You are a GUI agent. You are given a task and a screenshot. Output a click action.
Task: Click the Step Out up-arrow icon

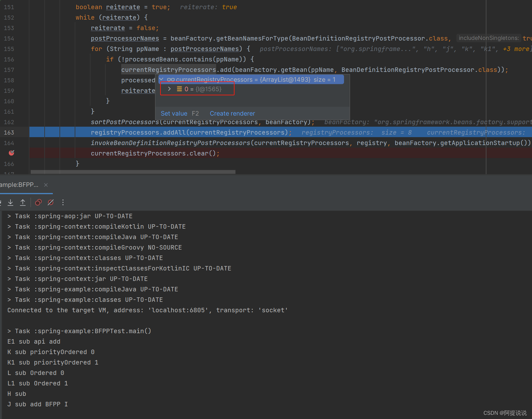pyautogui.click(x=23, y=202)
